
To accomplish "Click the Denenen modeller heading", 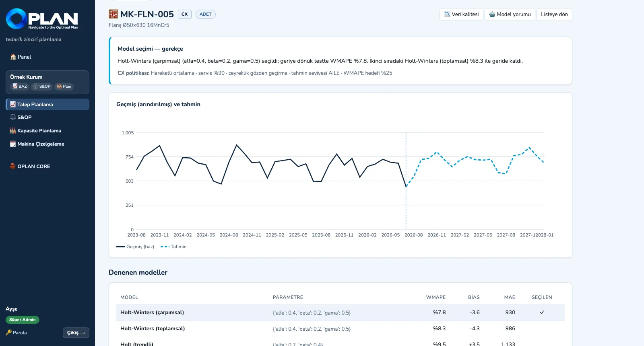I will (x=138, y=272).
